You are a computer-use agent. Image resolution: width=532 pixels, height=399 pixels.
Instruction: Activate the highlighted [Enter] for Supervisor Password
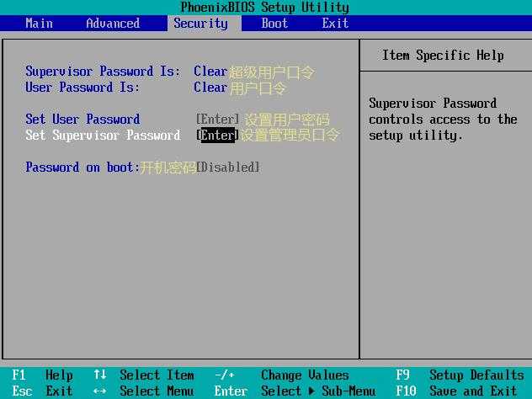[217, 135]
